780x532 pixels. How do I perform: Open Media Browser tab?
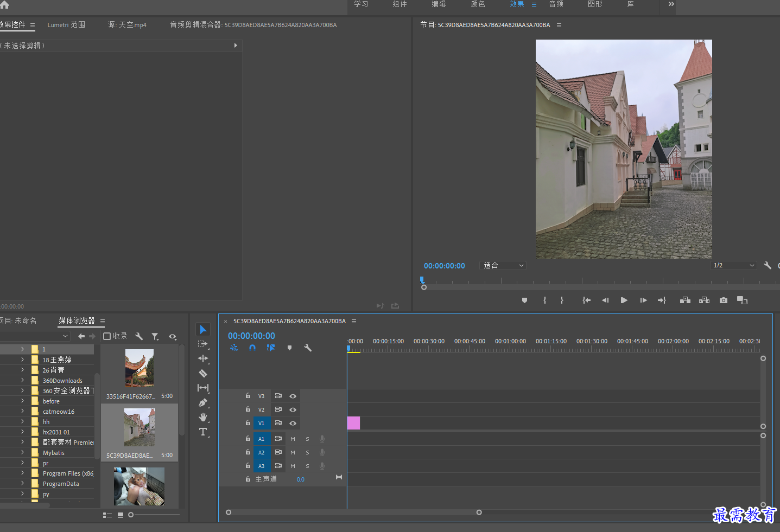77,321
